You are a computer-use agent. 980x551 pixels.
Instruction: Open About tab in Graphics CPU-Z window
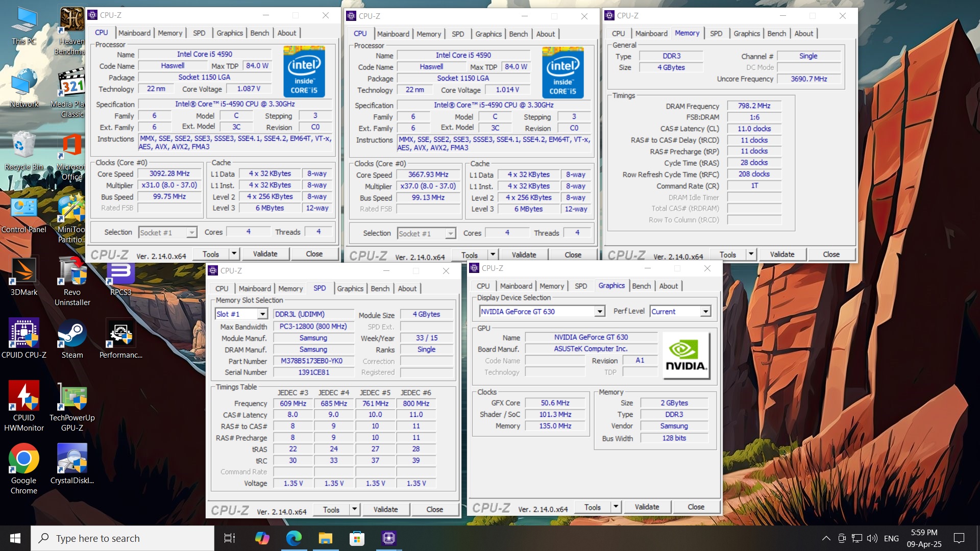pos(668,286)
